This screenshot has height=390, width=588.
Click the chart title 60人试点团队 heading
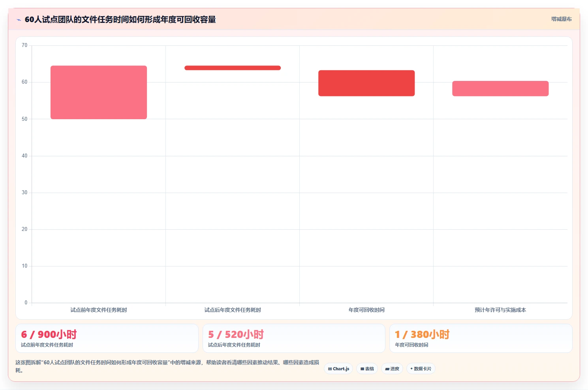120,19
